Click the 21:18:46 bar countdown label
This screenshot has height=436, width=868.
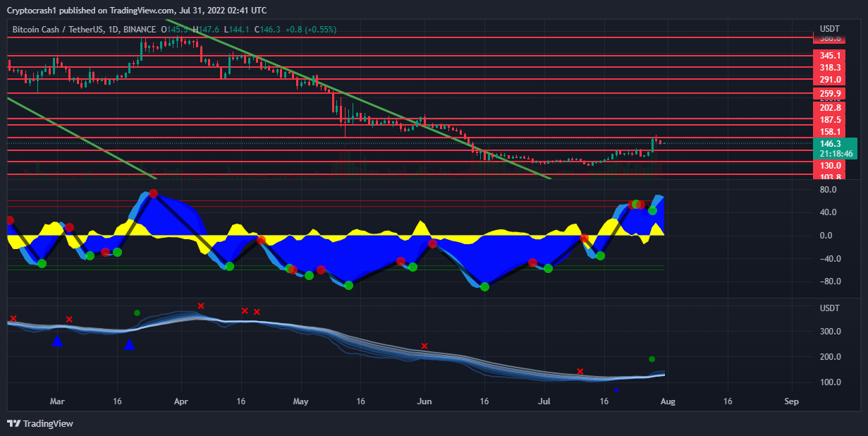[x=836, y=154]
